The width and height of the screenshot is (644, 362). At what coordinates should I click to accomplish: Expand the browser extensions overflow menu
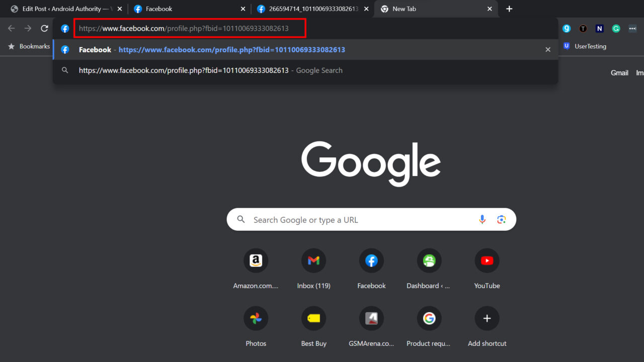click(x=632, y=29)
